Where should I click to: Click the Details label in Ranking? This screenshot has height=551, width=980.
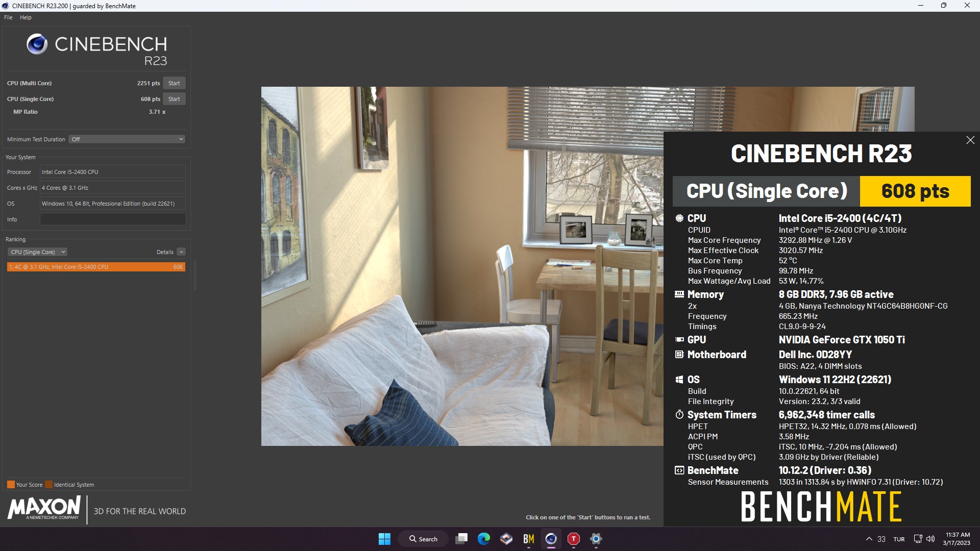pos(165,252)
